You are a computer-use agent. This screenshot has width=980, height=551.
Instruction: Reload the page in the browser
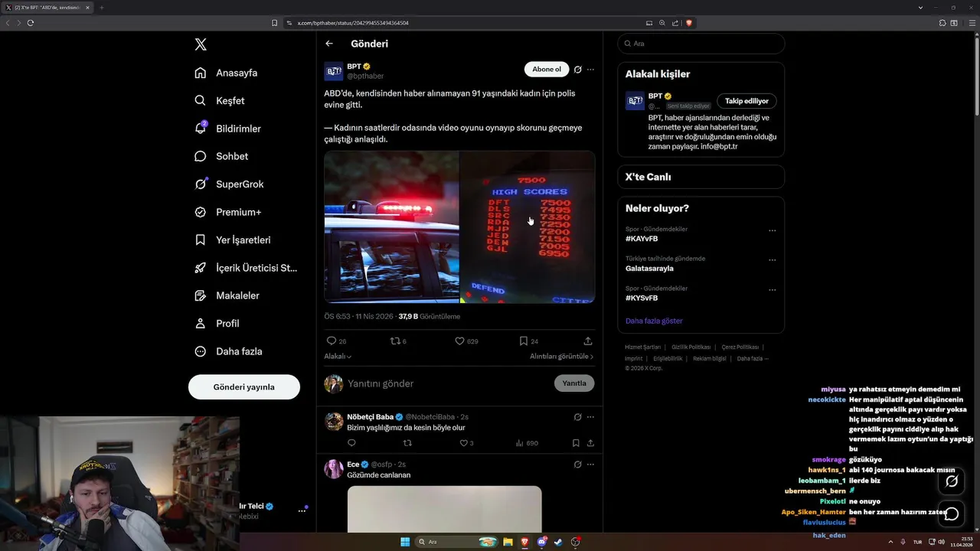click(31, 23)
